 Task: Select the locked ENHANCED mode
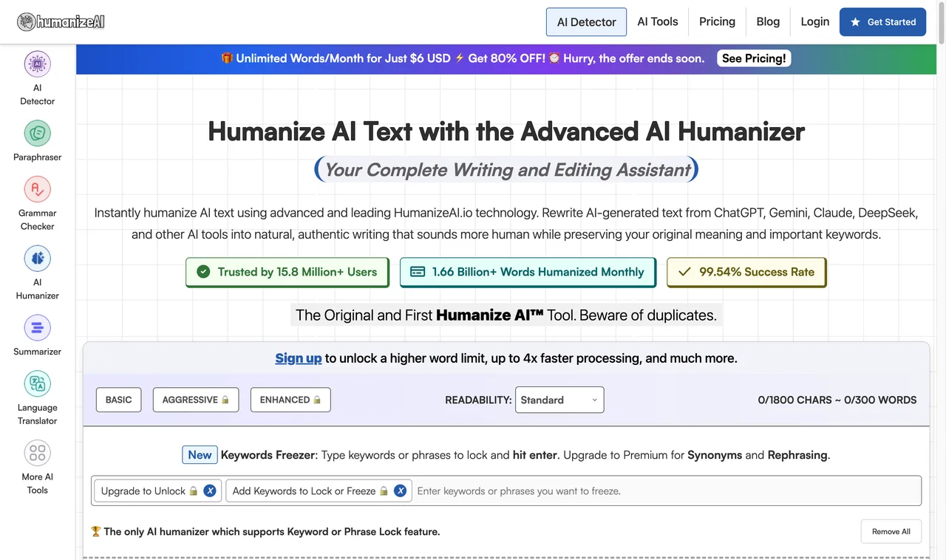(x=290, y=400)
